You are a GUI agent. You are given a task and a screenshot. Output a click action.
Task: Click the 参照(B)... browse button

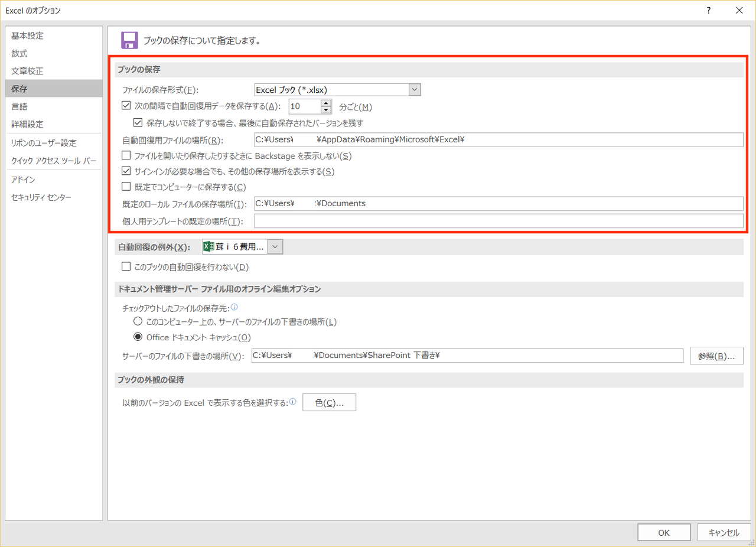point(716,356)
